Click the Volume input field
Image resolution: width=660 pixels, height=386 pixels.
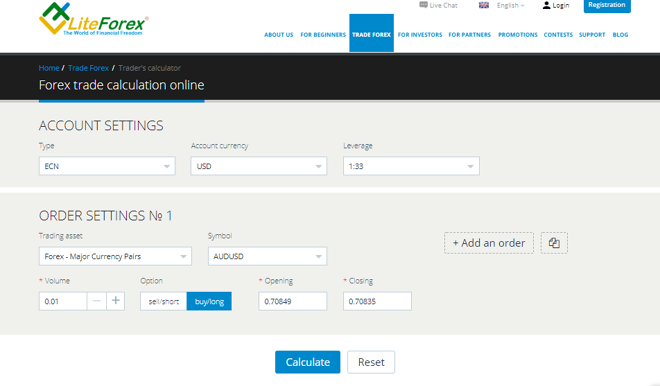click(x=63, y=301)
